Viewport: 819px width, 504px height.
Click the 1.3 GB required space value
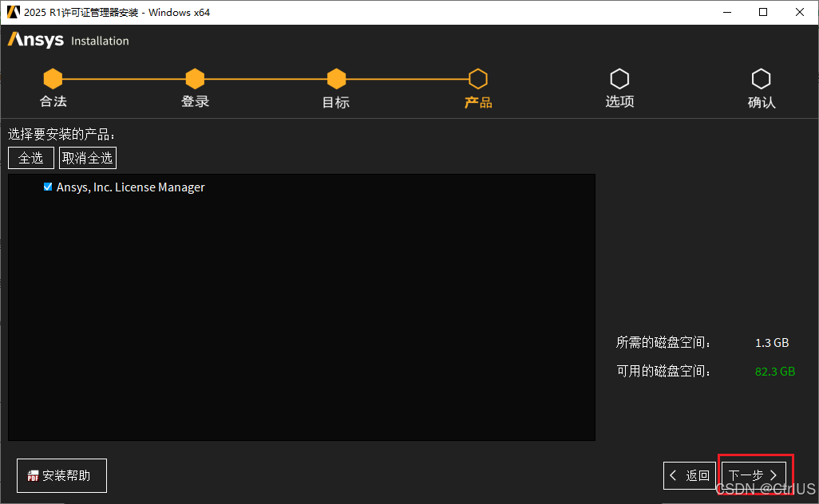click(x=772, y=343)
